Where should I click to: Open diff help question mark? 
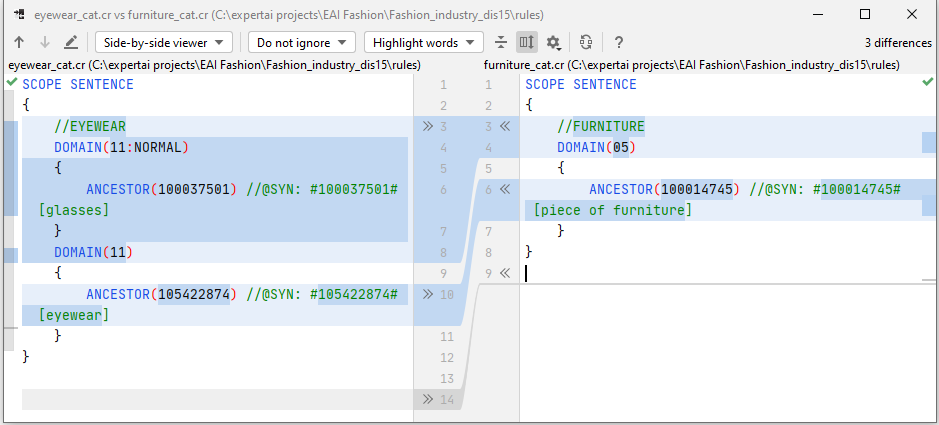619,43
